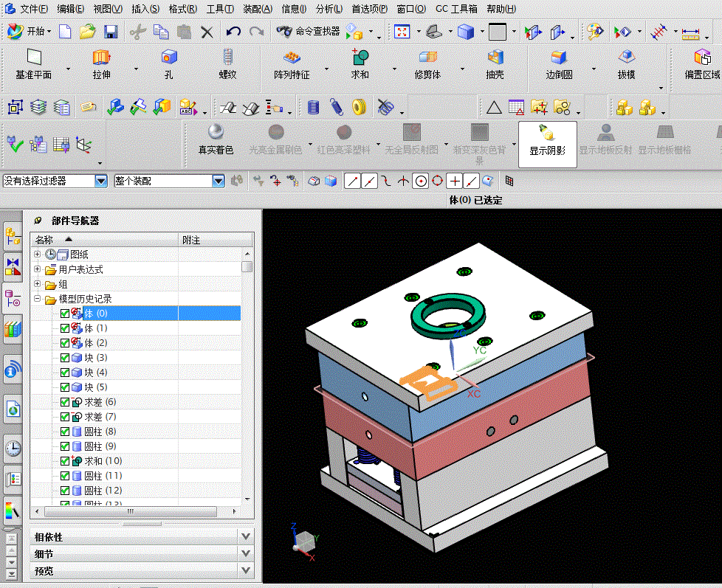Uncheck the 求差 (6) feature checkbox
The width and height of the screenshot is (722, 588).
click(65, 402)
